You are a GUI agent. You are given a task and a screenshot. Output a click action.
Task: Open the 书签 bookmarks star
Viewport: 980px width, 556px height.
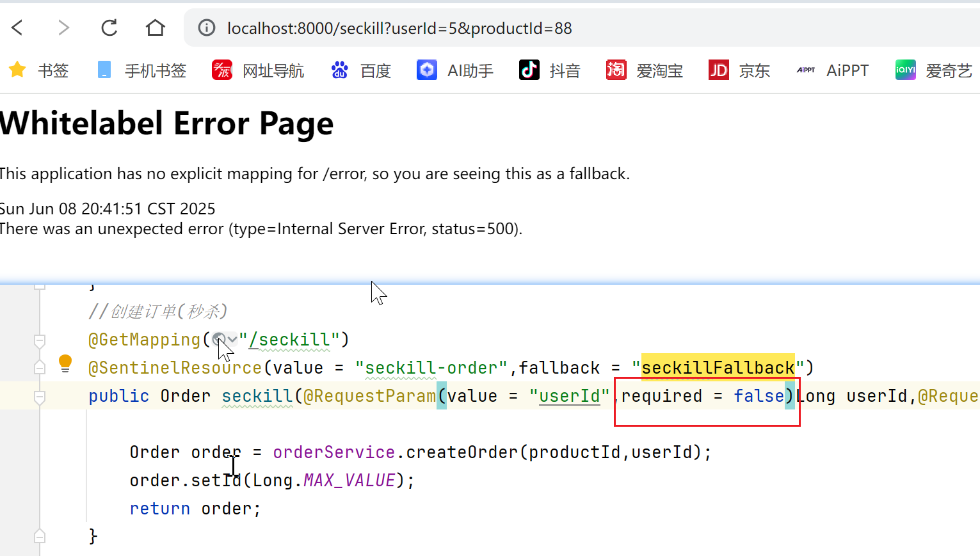[x=39, y=70]
